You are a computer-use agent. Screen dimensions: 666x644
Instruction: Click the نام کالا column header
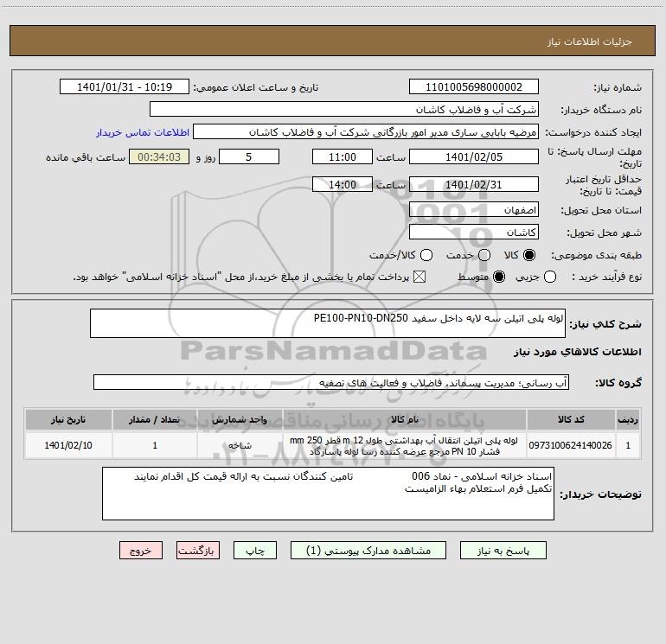tap(405, 419)
